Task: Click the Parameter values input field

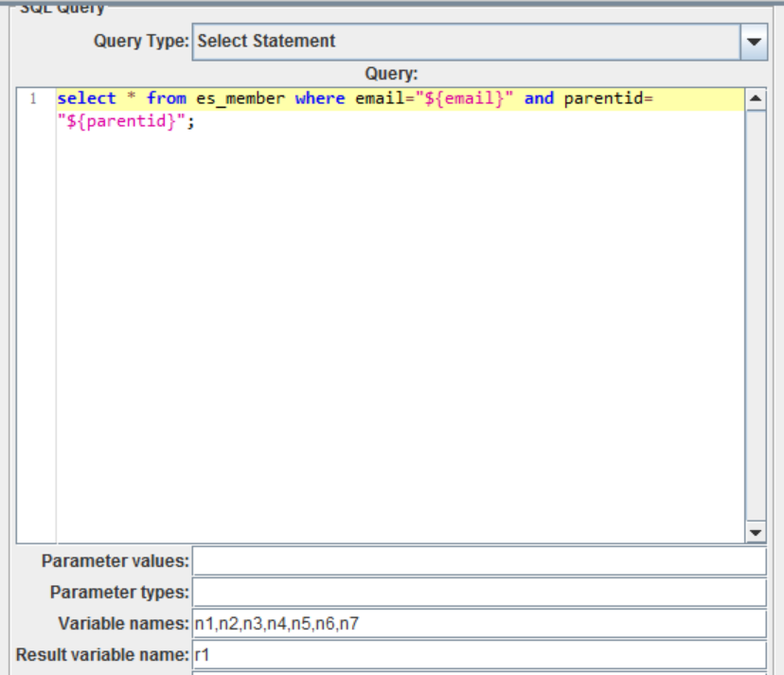Action: (479, 561)
